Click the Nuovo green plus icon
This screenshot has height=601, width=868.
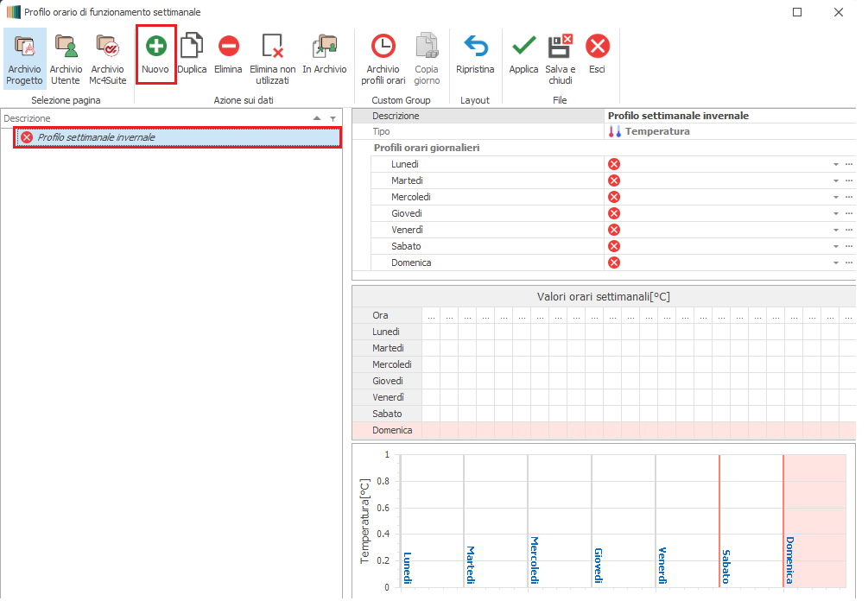155,47
